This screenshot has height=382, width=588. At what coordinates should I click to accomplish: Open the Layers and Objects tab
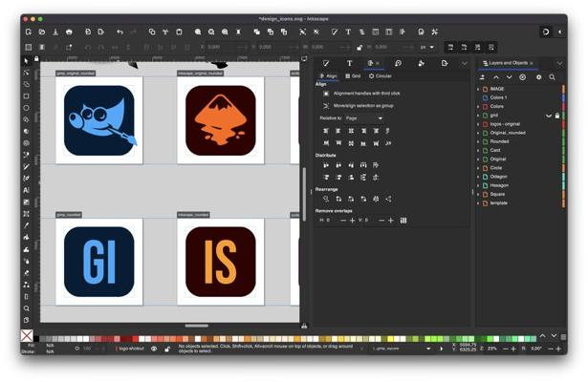coord(508,63)
